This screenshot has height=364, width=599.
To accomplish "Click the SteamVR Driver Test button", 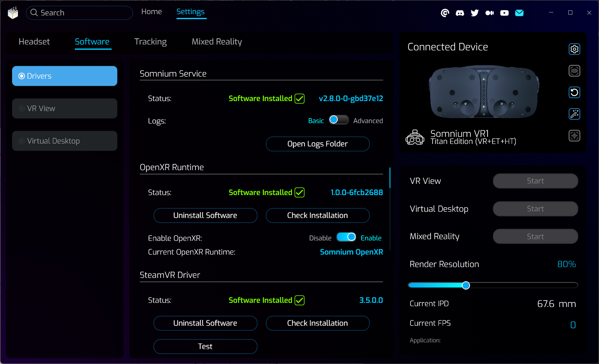I will click(205, 347).
